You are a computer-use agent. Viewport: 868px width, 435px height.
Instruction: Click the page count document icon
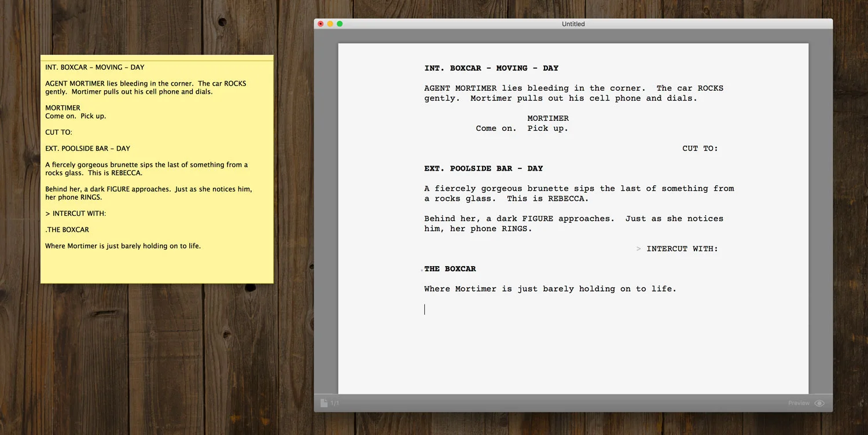(x=325, y=403)
